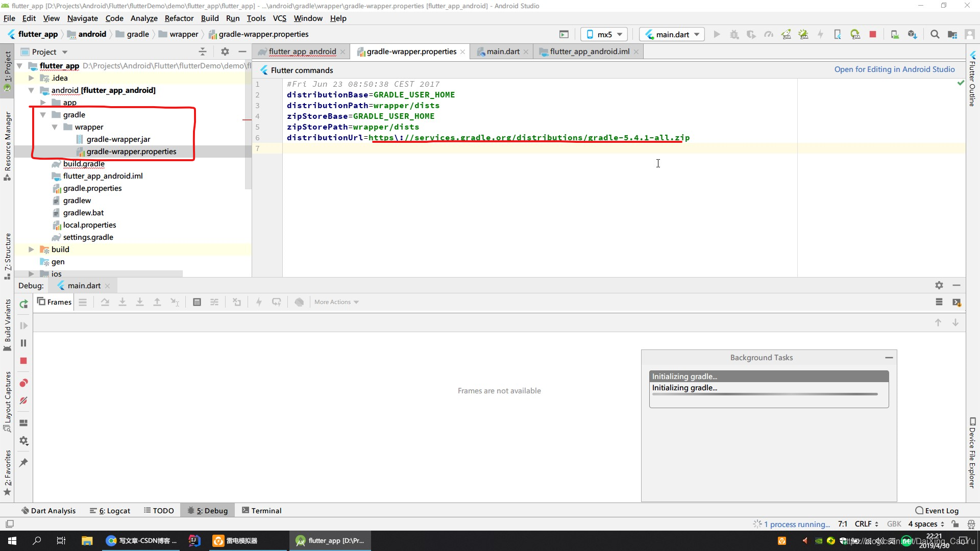The image size is (980, 551).
Task: Collapse the gradle folder in project tree
Action: pyautogui.click(x=43, y=115)
